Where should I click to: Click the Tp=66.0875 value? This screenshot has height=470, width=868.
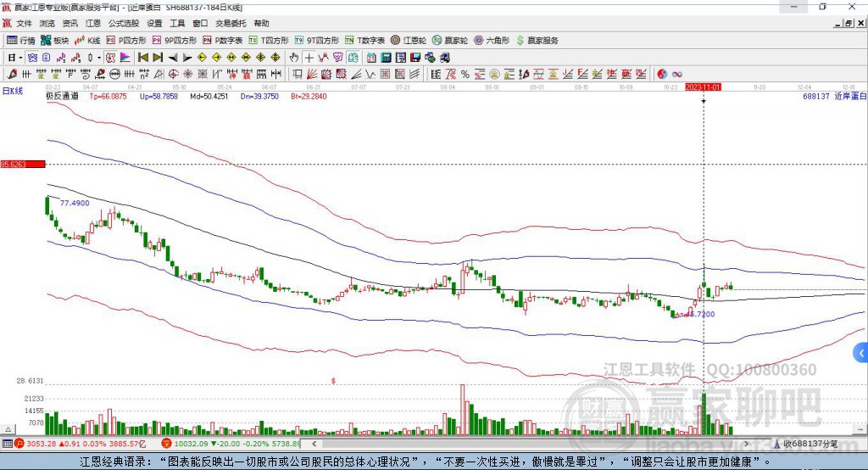108,97
